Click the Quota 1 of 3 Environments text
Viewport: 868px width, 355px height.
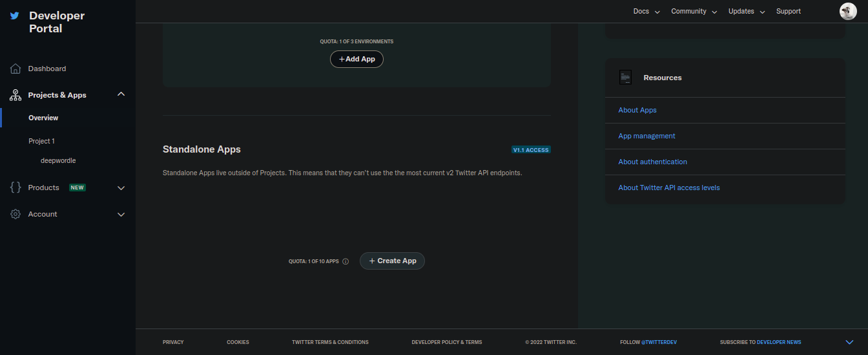[356, 41]
